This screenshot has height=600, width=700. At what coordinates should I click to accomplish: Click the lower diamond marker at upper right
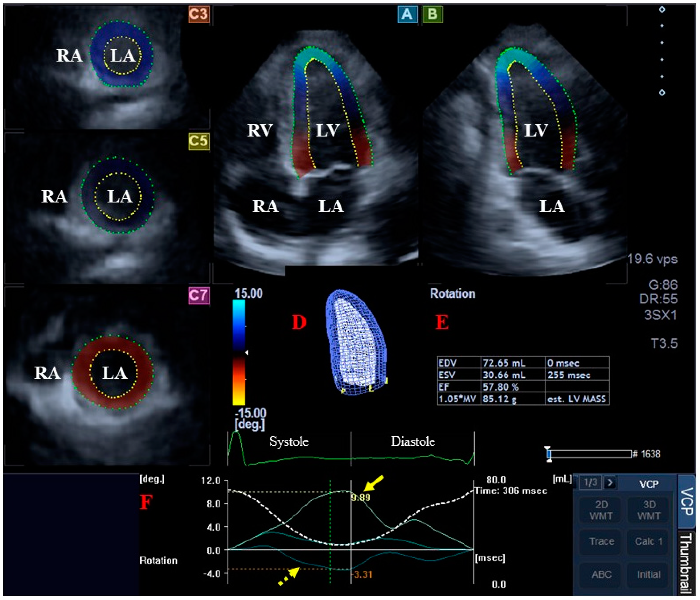[662, 92]
